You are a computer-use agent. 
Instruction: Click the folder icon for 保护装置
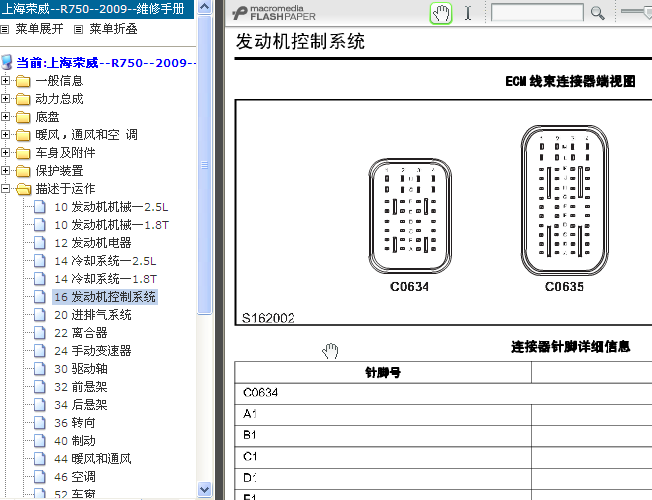click(23, 171)
